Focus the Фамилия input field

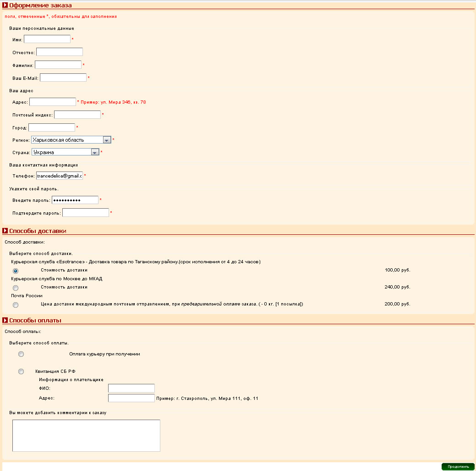[58, 64]
